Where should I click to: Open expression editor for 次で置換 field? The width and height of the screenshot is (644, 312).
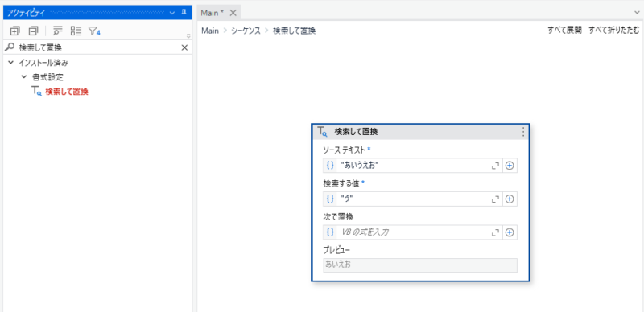(495, 232)
